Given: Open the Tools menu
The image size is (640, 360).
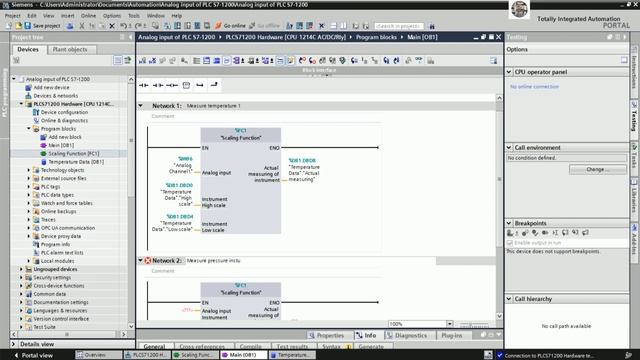Looking at the screenshot, I should click(134, 16).
